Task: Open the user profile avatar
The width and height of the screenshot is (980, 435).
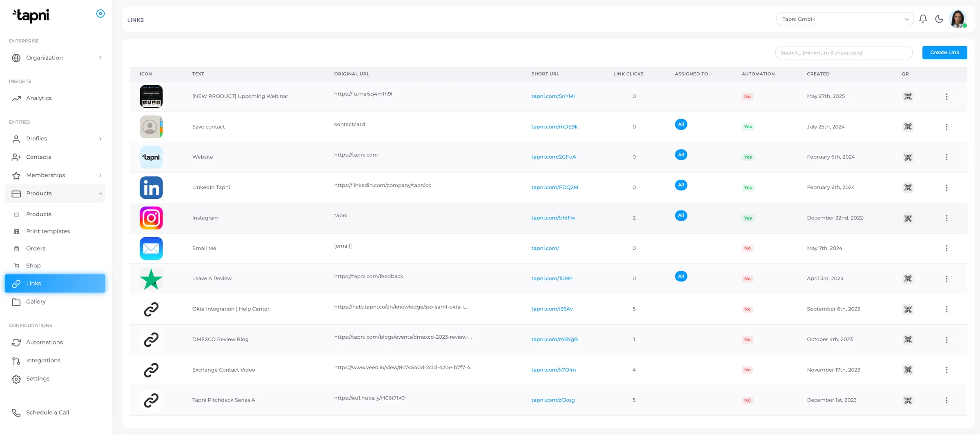Action: [958, 19]
